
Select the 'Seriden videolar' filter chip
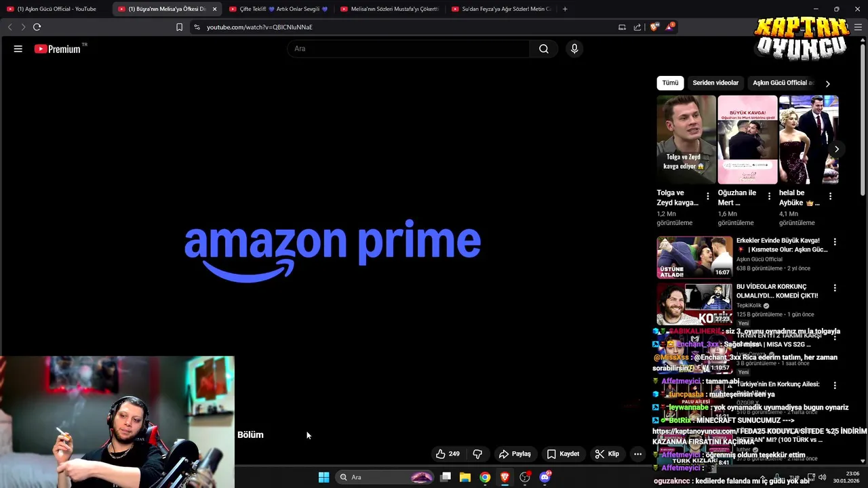[x=715, y=83]
